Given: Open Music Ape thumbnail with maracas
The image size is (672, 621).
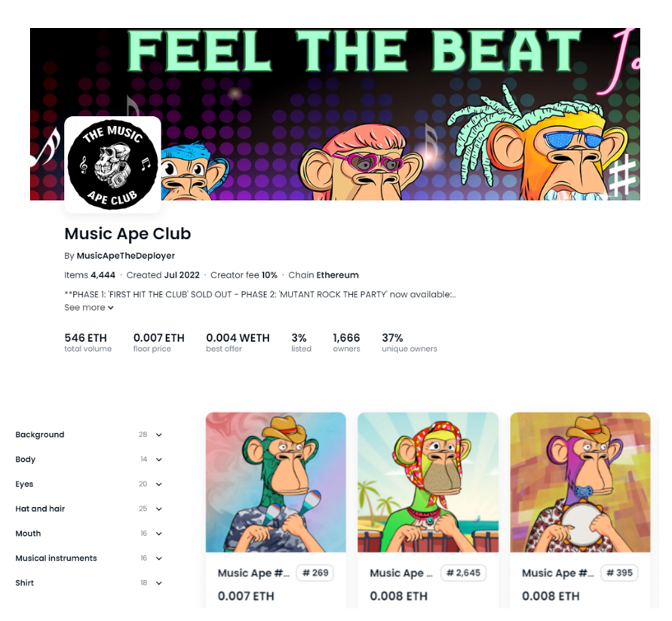Looking at the screenshot, I should (275, 482).
